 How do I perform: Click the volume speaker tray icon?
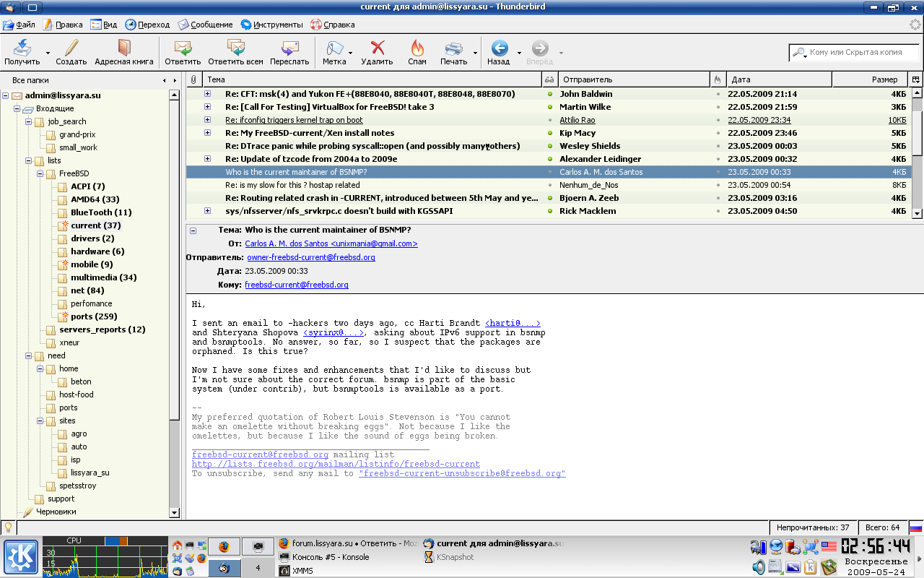(758, 566)
